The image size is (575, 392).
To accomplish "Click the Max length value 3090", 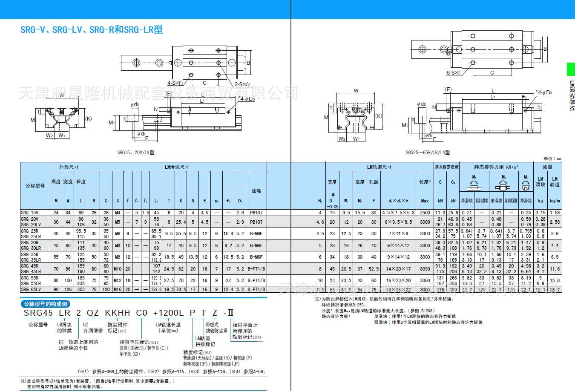I will pyautogui.click(x=425, y=269).
